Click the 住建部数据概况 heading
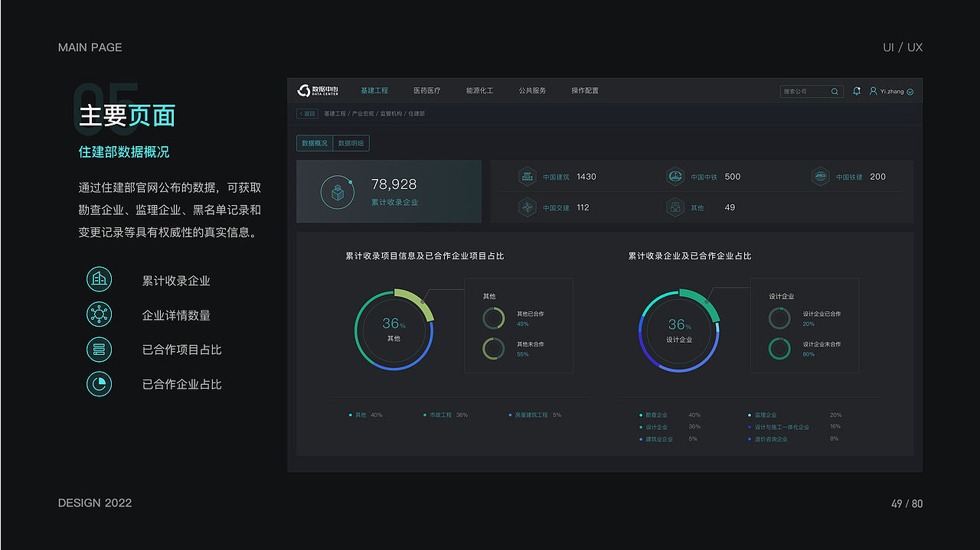980x550 pixels. 124,152
